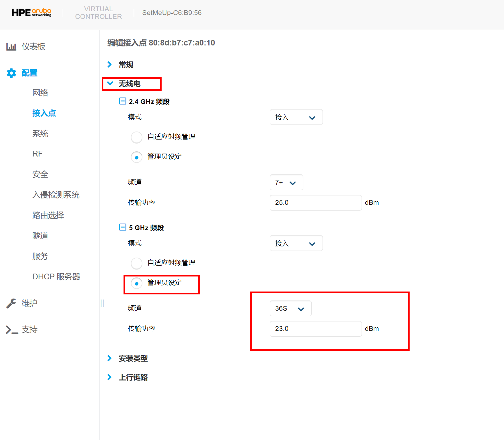Open the 5 GHz channel 36S dropdown
This screenshot has width=504, height=440.
(x=290, y=308)
